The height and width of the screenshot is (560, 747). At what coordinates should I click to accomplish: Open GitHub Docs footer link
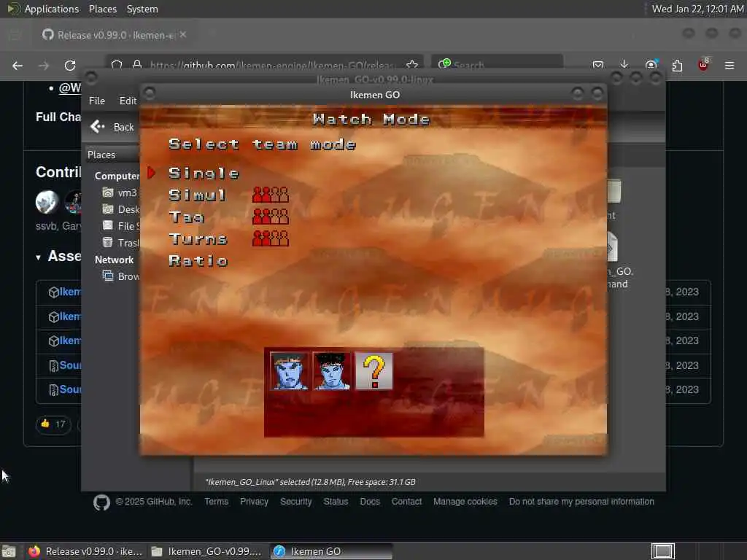pyautogui.click(x=370, y=502)
